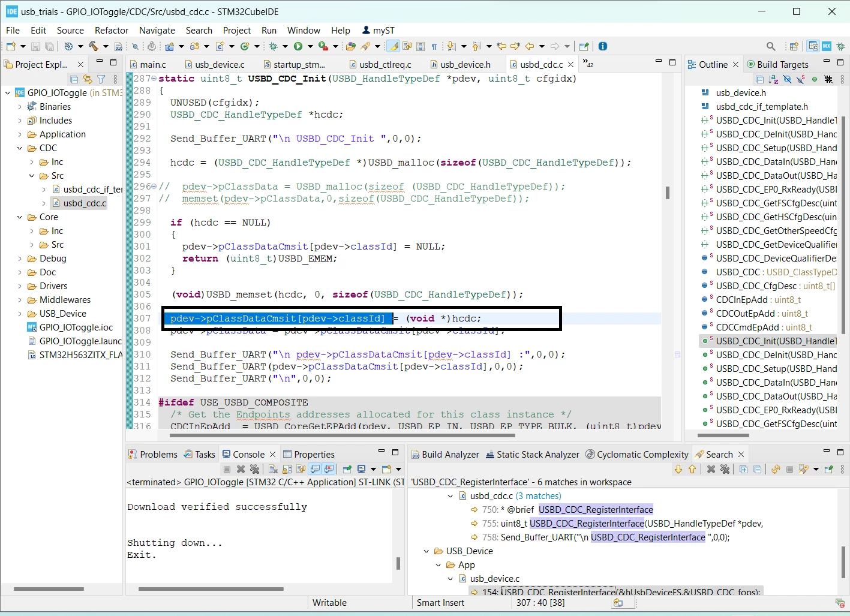This screenshot has height=616, width=850.
Task: Toggle Show Whitespace Characters pilcrow icon
Action: pyautogui.click(x=434, y=46)
